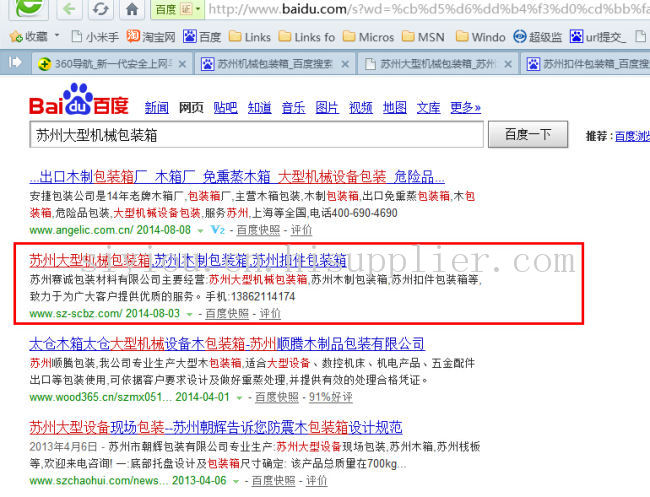Open result 太仓木箱太仓大型机械设备木包装箱
Image resolution: width=650 pixels, height=497 pixels.
point(227,344)
